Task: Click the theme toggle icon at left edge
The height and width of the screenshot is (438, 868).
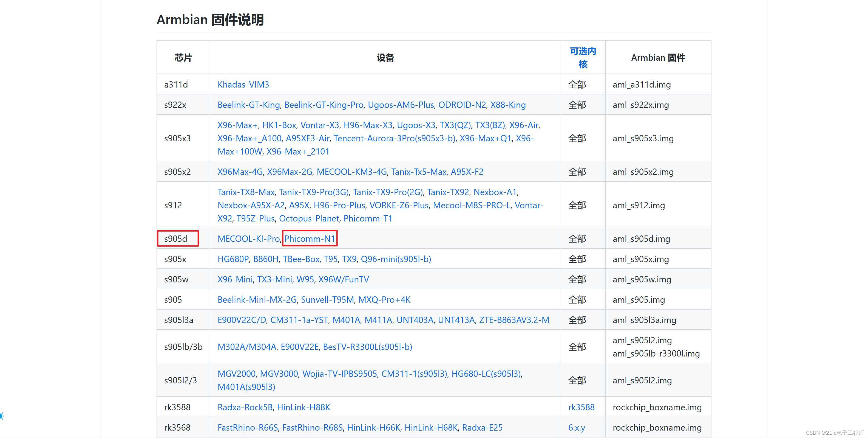Action: click(x=2, y=416)
